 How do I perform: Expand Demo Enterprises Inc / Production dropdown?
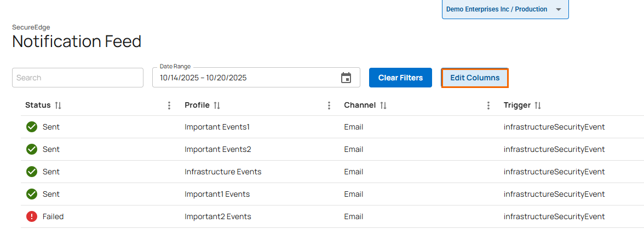coord(559,9)
